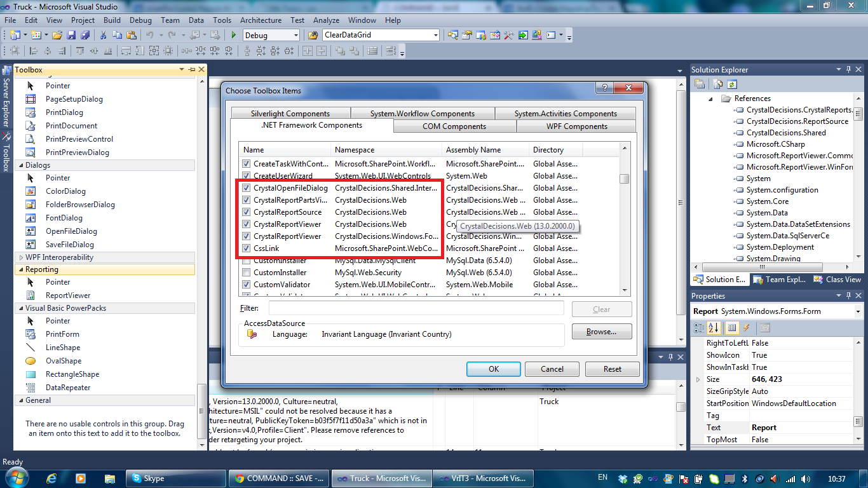Uncheck the CrystalReportPartsViewer checkbox

pos(247,200)
